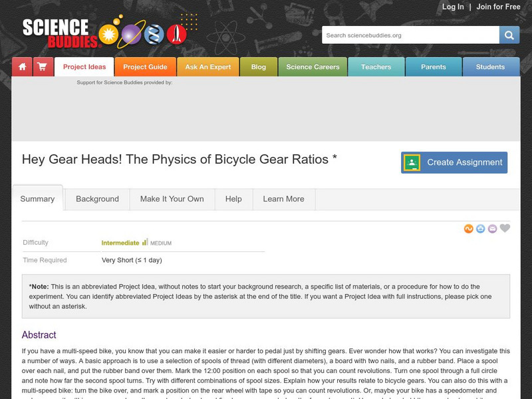Switch to the Background tab
This screenshot has height=399, width=532.
click(97, 199)
